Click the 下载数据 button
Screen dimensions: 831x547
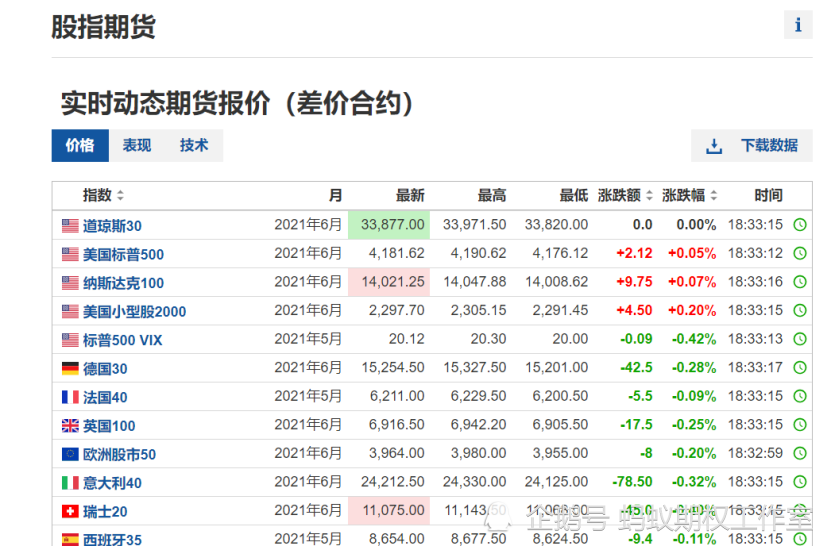coord(752,146)
